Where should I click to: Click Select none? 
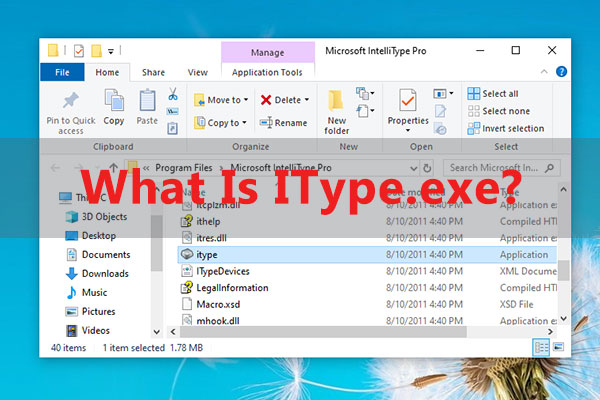499,111
